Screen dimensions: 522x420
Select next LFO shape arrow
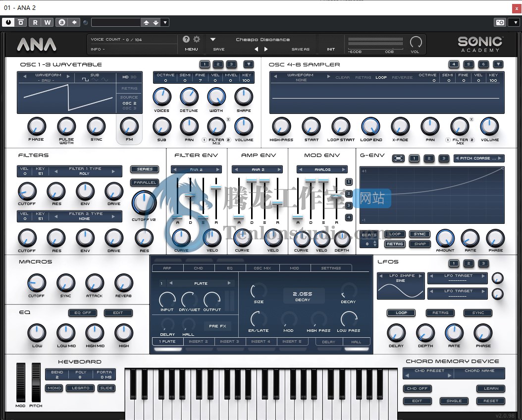point(420,276)
